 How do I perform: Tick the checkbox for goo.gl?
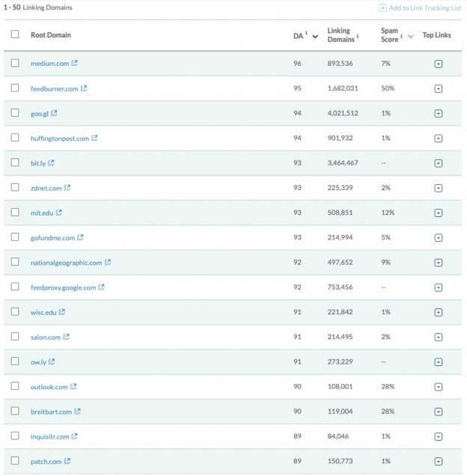coord(15,112)
